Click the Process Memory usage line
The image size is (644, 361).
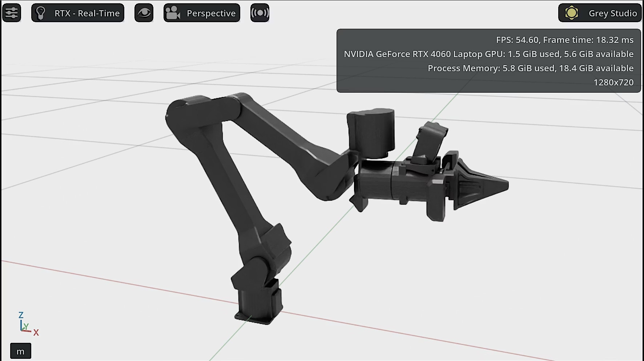coord(530,68)
